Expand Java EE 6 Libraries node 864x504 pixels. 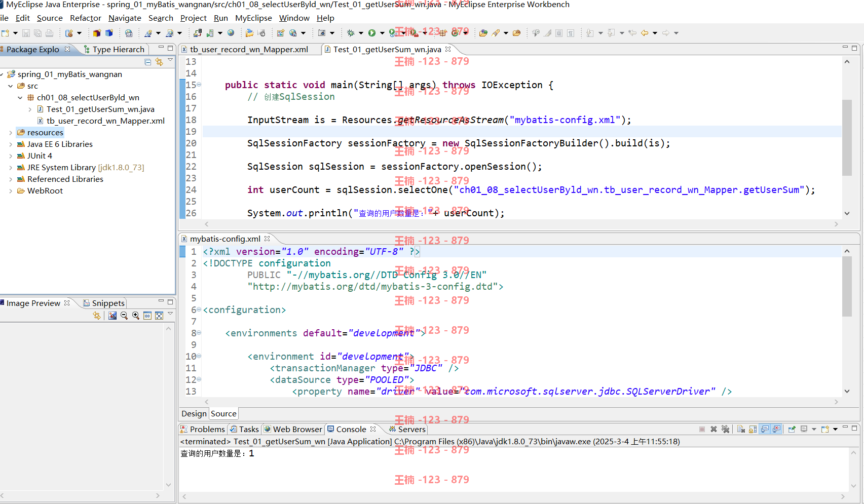pos(11,144)
